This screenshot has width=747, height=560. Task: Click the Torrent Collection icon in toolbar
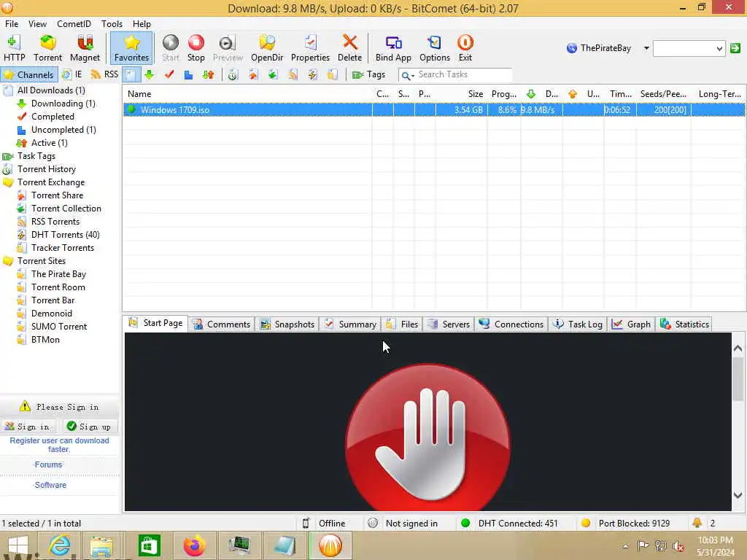[273, 75]
